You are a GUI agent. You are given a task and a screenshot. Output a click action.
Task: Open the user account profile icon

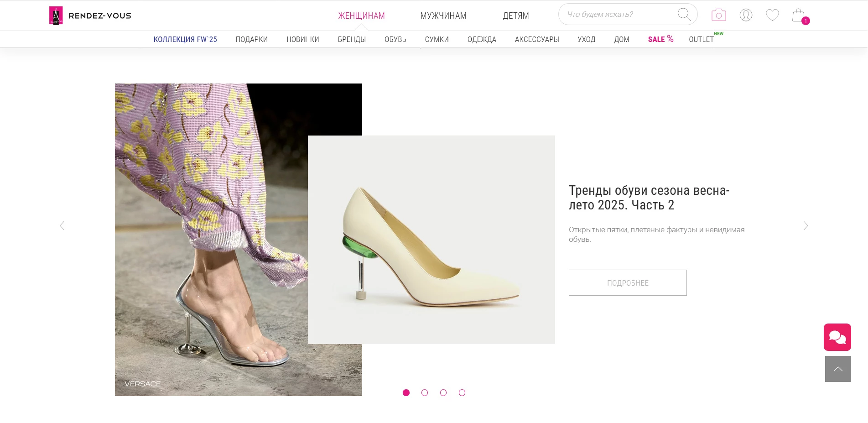(746, 15)
